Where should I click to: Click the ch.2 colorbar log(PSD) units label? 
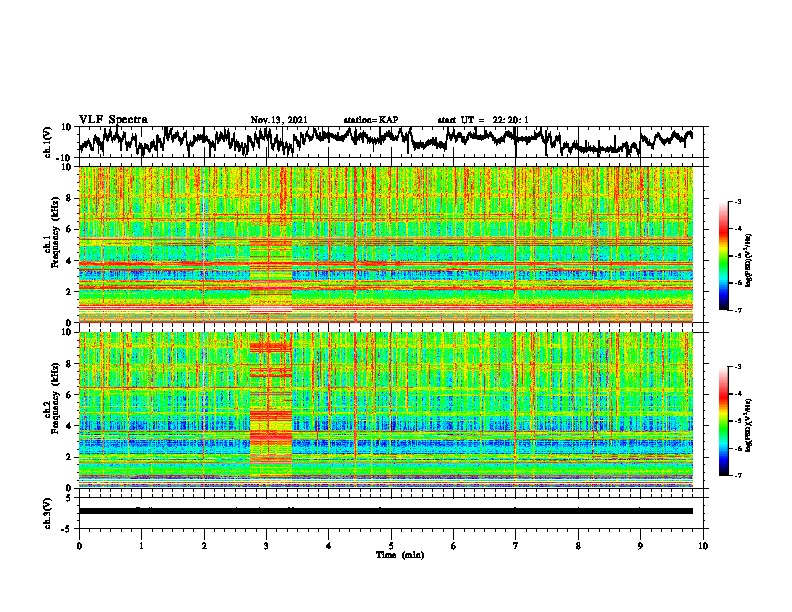tap(749, 424)
